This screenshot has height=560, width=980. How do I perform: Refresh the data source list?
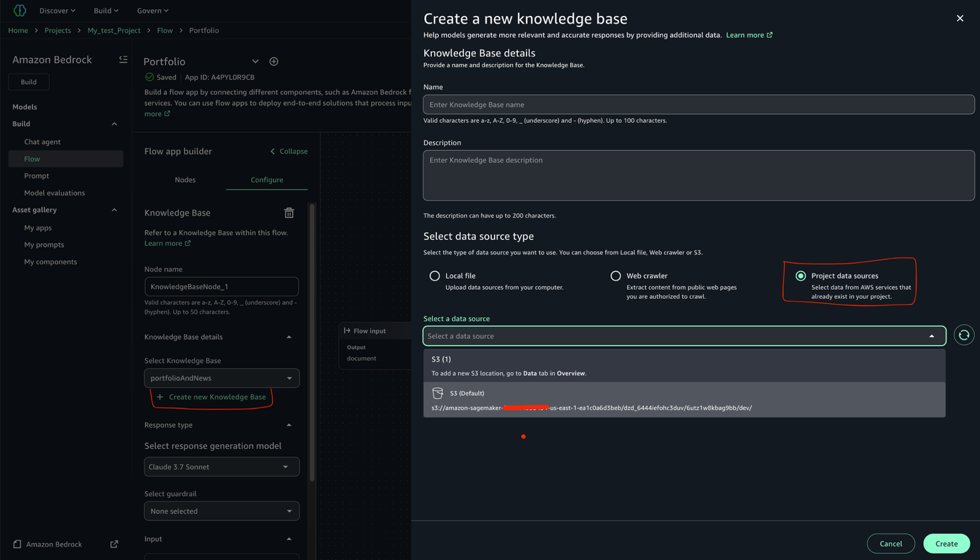(x=963, y=335)
